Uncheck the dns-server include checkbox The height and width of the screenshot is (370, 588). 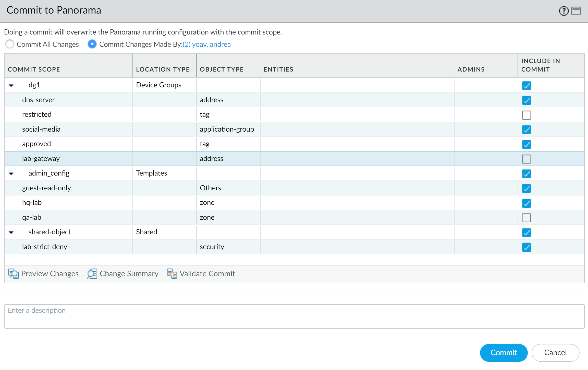point(526,100)
